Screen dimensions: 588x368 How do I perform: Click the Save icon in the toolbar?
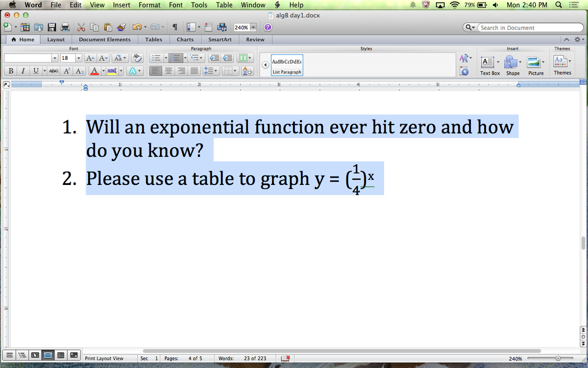[x=52, y=27]
